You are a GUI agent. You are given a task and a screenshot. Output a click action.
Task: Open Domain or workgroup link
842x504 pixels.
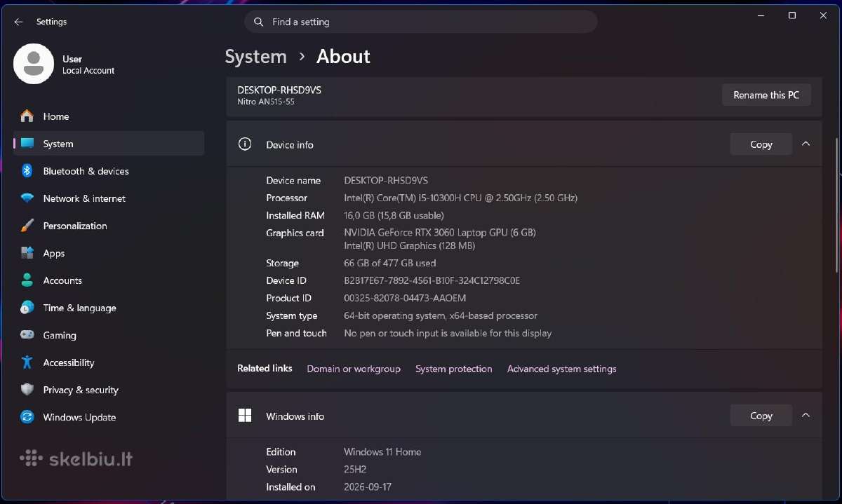[354, 369]
